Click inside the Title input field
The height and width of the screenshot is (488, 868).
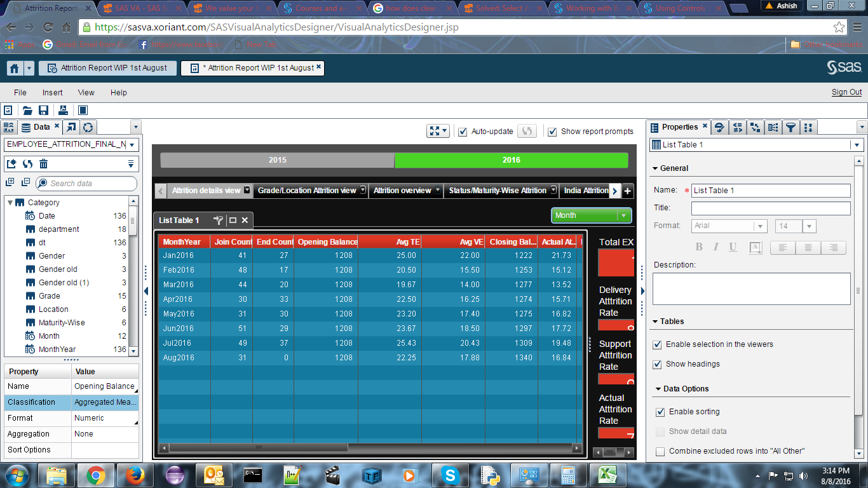(x=771, y=208)
